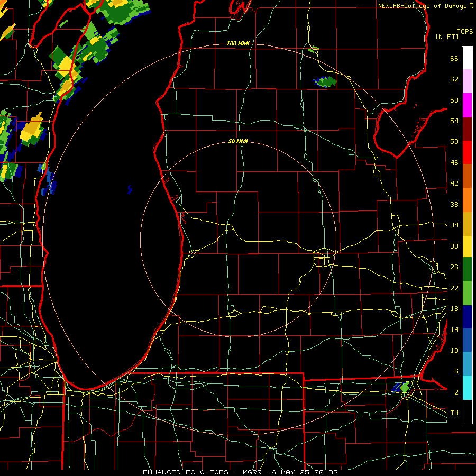Viewport: 476px width, 476px height.
Task: Click the legend value 50
Action: pyautogui.click(x=454, y=142)
